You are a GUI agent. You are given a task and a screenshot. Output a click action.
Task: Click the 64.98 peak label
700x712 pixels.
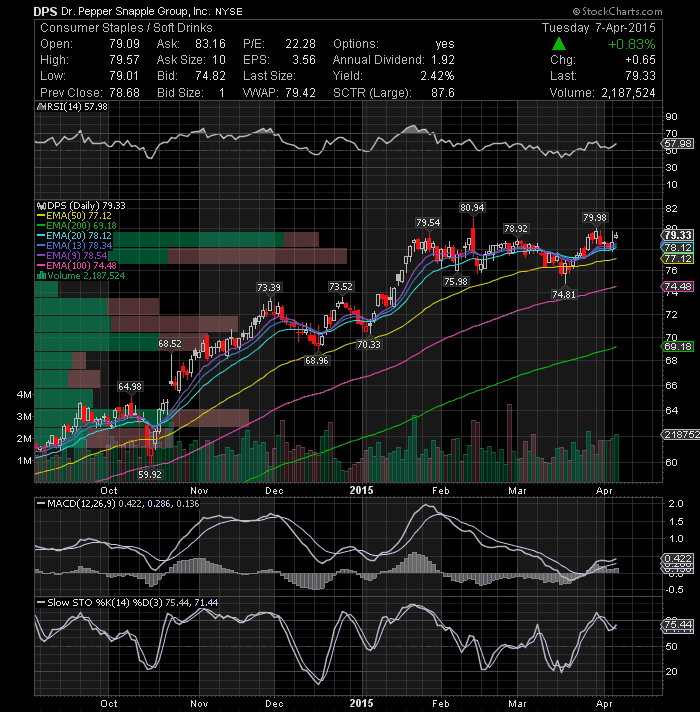(130, 387)
